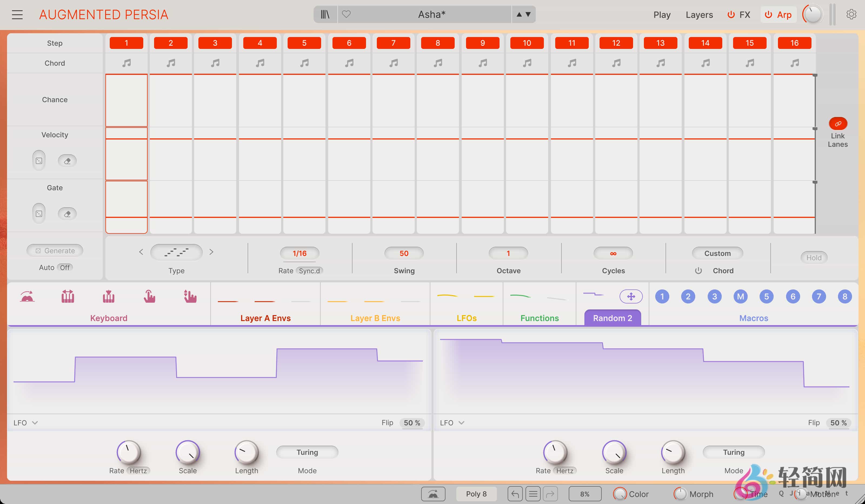Favorite the Asha preset with heart icon
This screenshot has width=865, height=504.
pos(346,14)
